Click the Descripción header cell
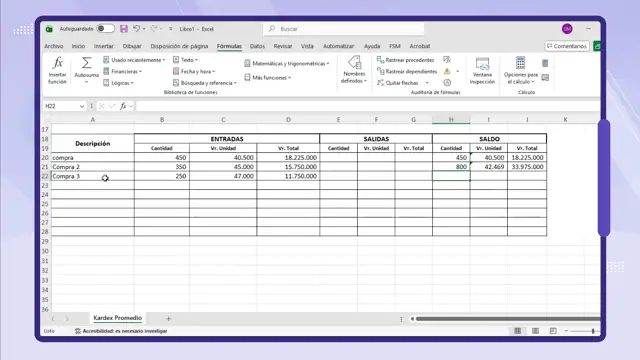Viewport: 640px width, 360px height. click(93, 144)
